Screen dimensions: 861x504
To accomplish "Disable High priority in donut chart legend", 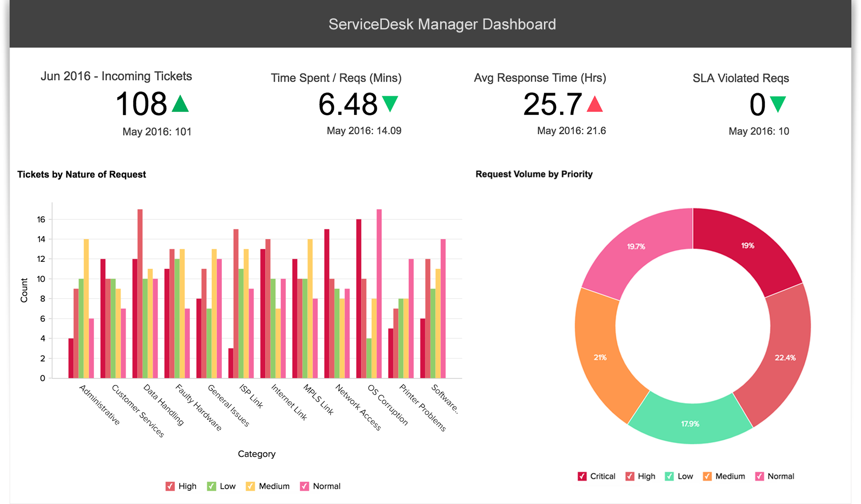I will point(630,476).
